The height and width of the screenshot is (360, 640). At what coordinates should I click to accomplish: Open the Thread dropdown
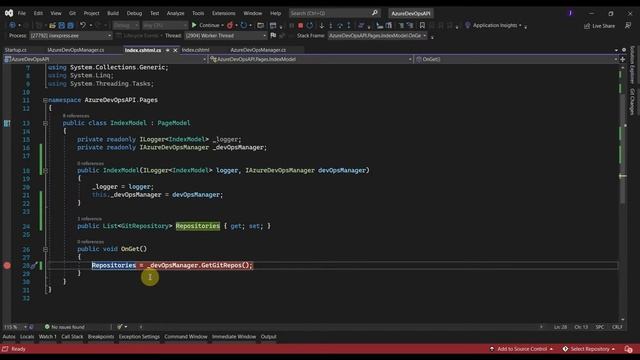[x=225, y=36]
